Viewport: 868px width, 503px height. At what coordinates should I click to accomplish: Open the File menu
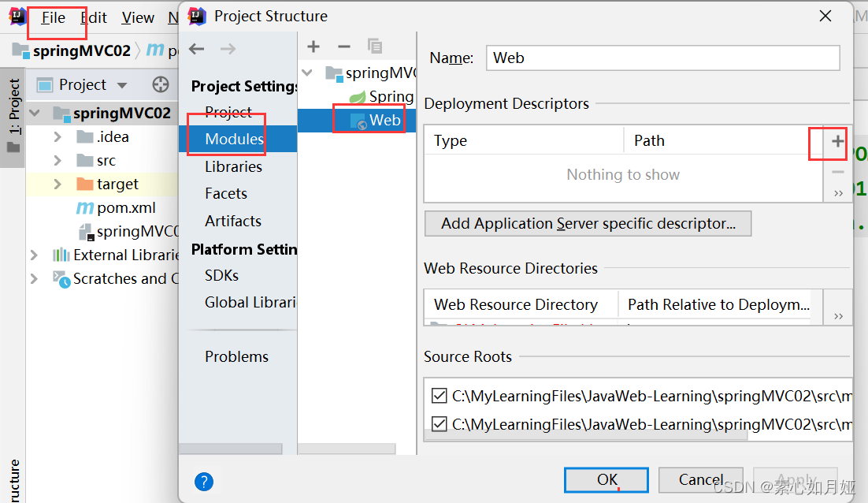pos(53,17)
